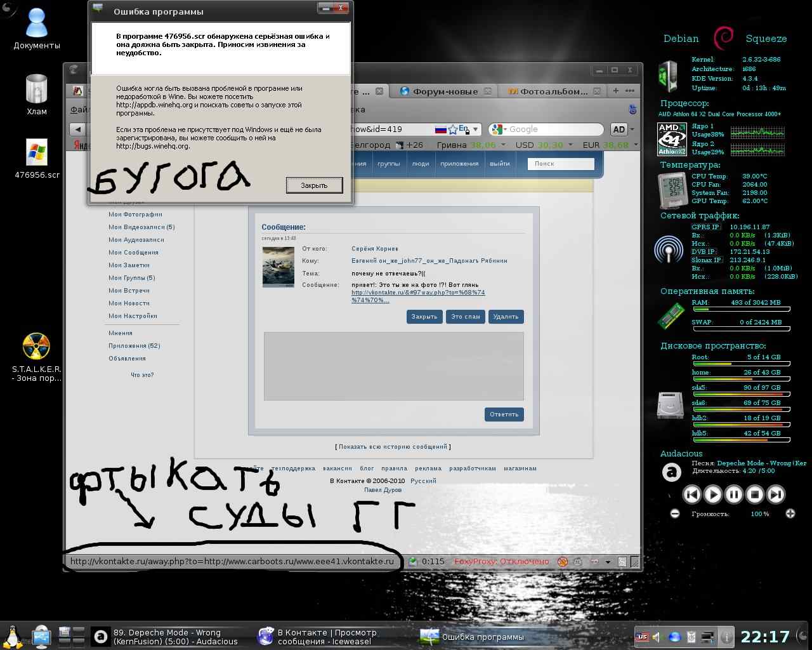Click the sender avatar thumbnail
812x650 pixels.
pyautogui.click(x=278, y=267)
